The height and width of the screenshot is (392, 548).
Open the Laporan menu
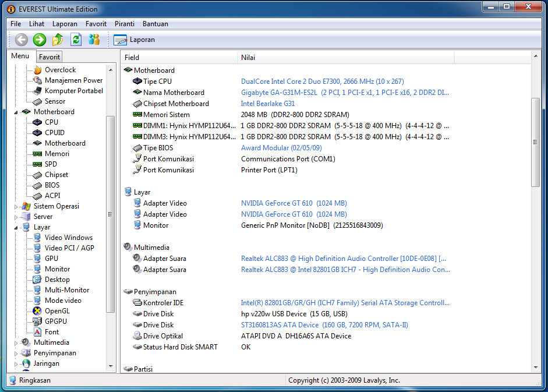click(65, 24)
